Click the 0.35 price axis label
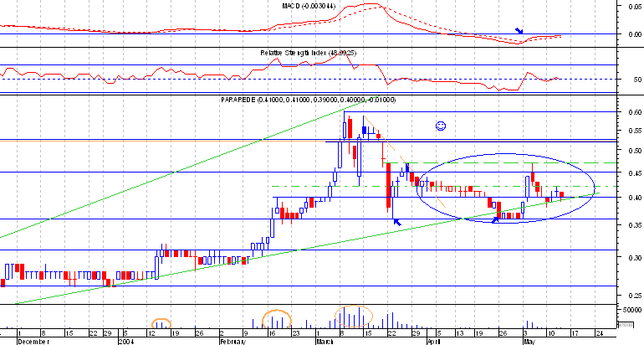 click(x=634, y=225)
